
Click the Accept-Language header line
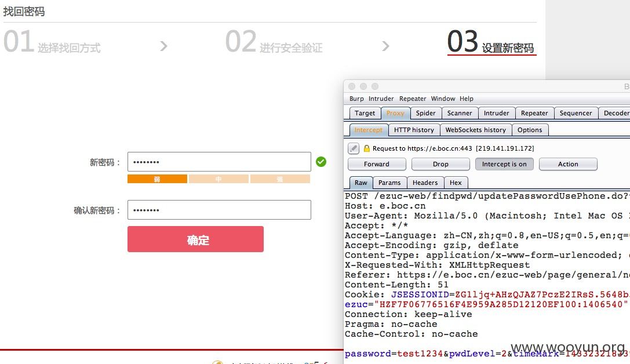(487, 235)
